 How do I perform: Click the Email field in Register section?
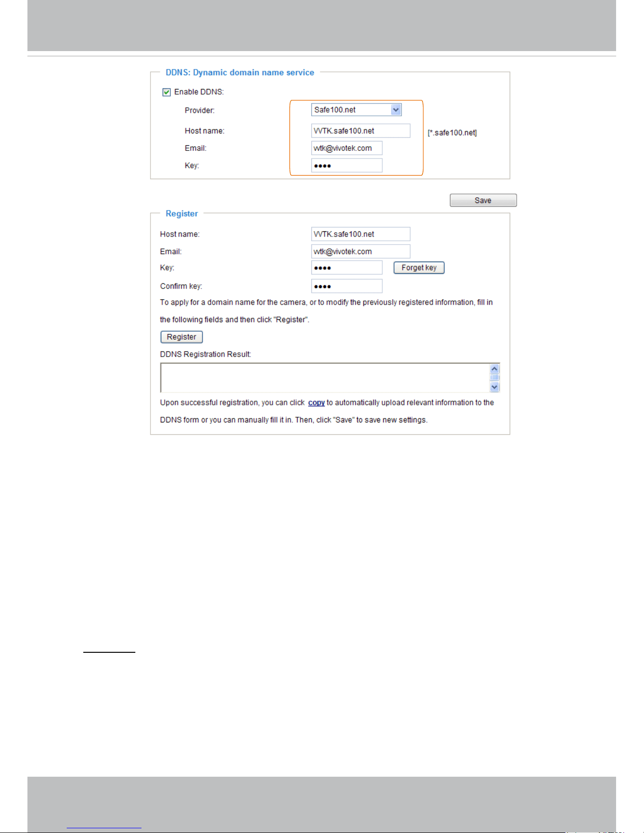361,251
